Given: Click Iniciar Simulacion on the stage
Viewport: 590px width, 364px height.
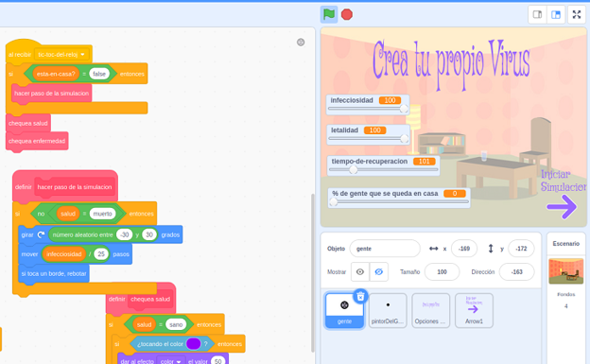Looking at the screenshot, I should (563, 181).
